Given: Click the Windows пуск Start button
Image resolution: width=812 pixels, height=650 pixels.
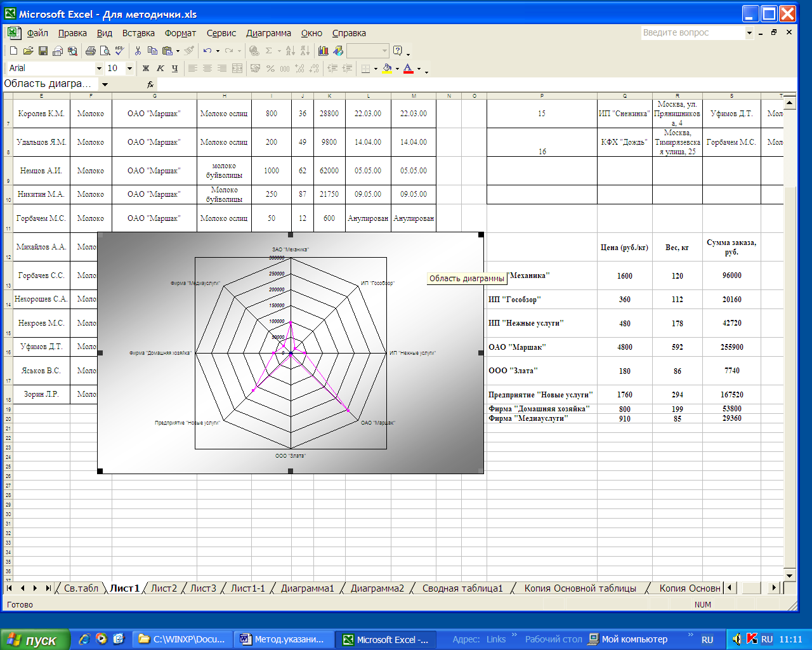Looking at the screenshot, I should (x=34, y=639).
